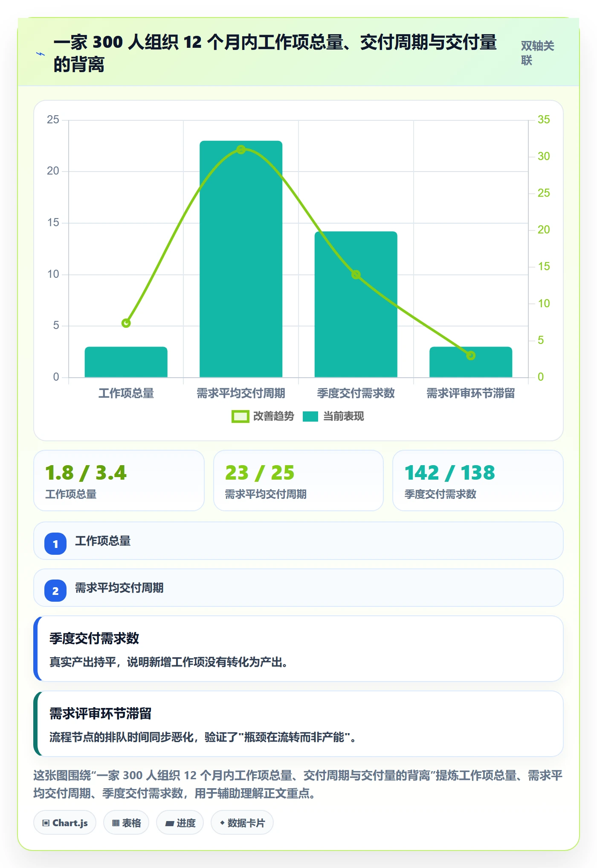Click text 真实产出持平，说明新增工作项没有转化为产出。
The image size is (597, 868).
(168, 662)
